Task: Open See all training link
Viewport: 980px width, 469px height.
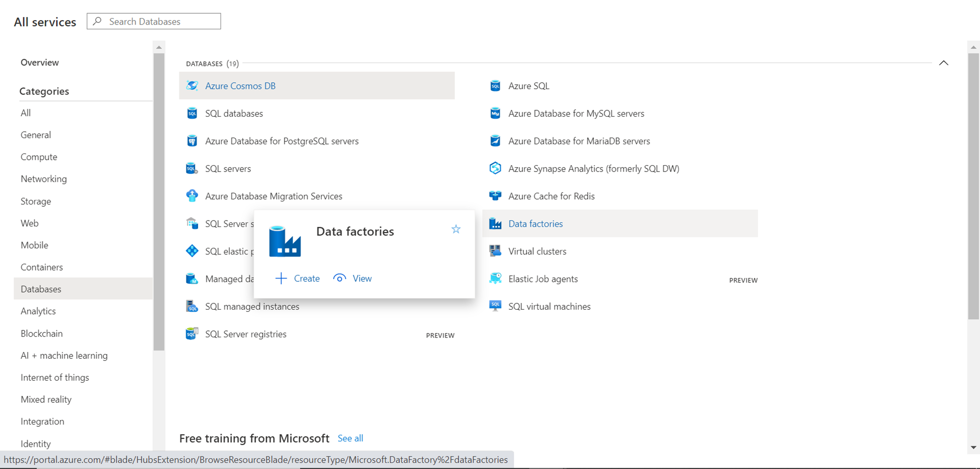Action: (x=350, y=438)
